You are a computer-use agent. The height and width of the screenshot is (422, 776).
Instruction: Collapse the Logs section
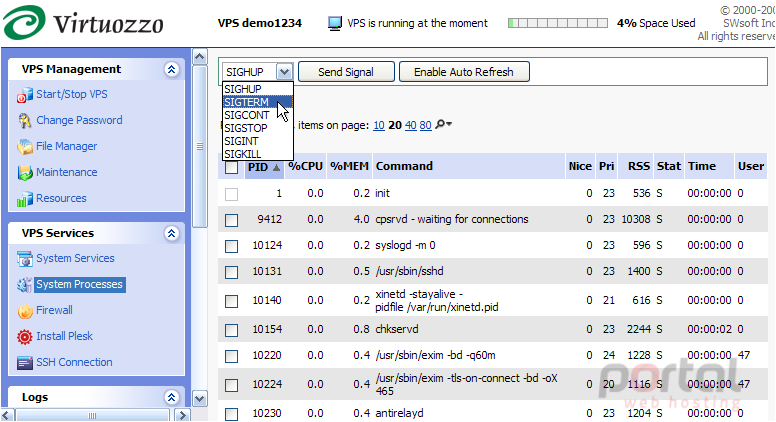click(171, 397)
